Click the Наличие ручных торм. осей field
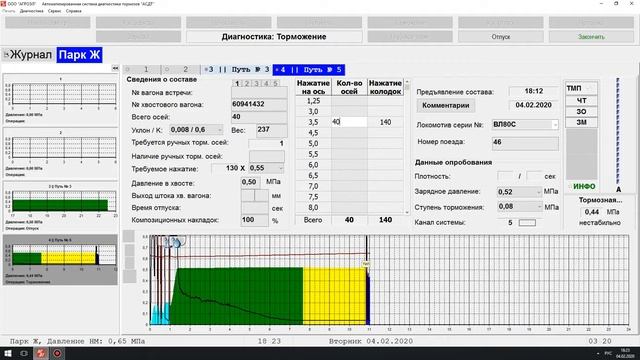The width and height of the screenshot is (640, 360). click(267, 156)
